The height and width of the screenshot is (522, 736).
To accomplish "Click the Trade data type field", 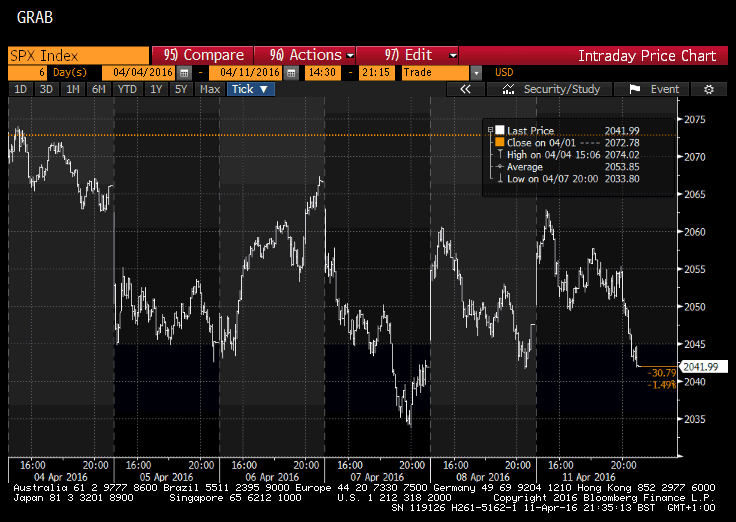I will [x=435, y=73].
